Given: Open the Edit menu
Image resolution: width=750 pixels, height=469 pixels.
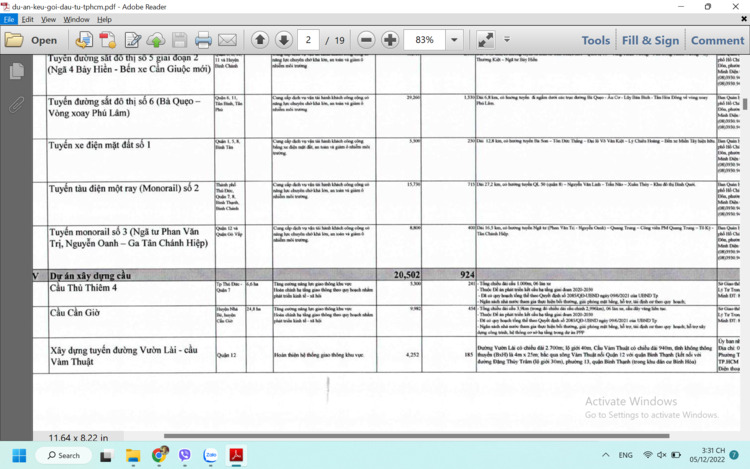Looking at the screenshot, I should [27, 19].
